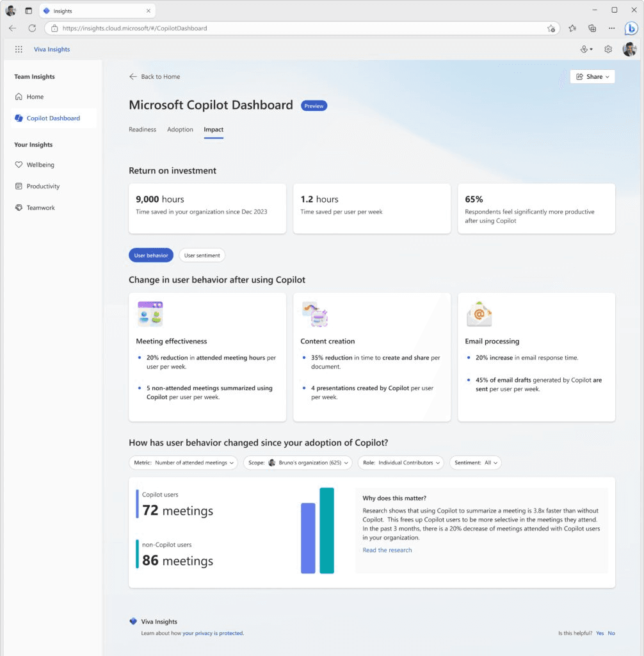This screenshot has height=656, width=644.
Task: Open Wellbeing in Your Insights
Action: pyautogui.click(x=40, y=165)
